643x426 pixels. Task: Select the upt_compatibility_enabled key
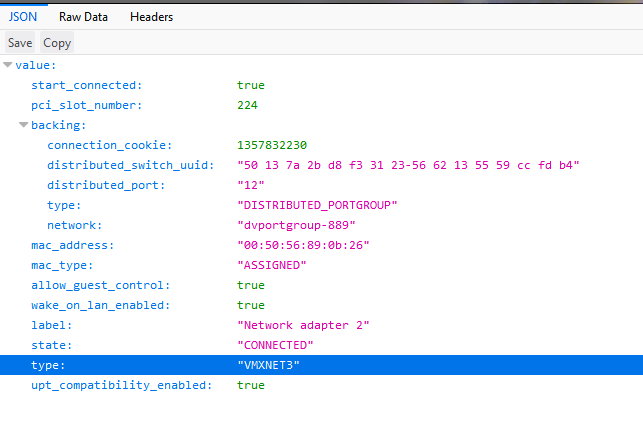[x=121, y=385]
